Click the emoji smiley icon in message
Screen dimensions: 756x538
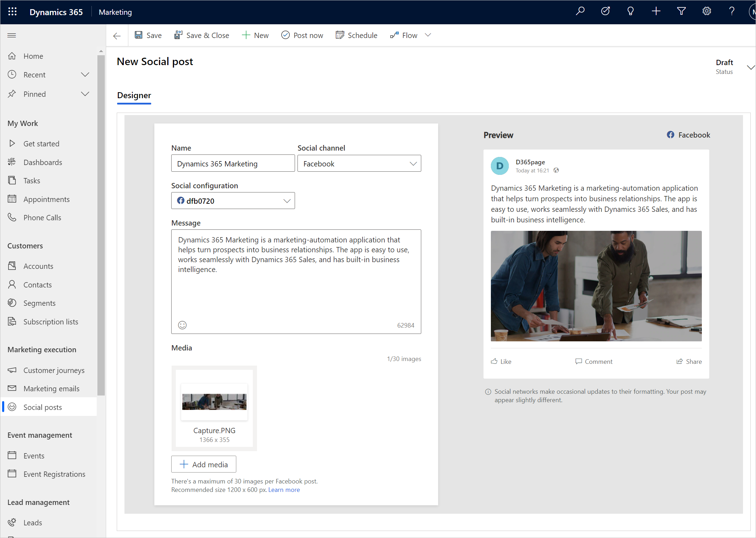tap(183, 325)
